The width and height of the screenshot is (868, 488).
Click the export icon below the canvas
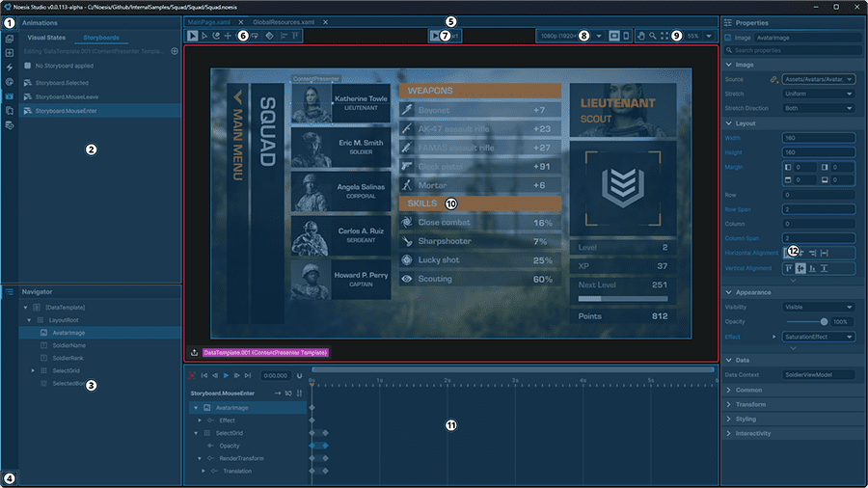tap(194, 352)
